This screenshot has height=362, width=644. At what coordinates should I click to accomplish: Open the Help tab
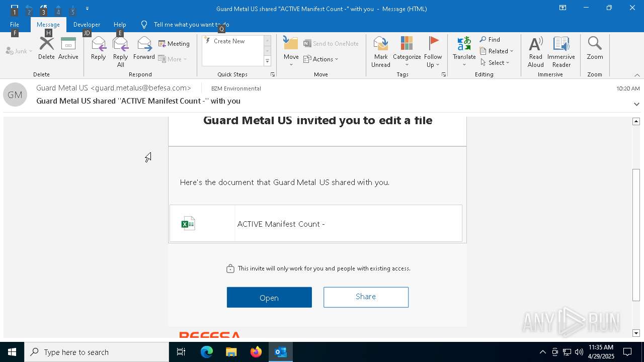click(120, 24)
